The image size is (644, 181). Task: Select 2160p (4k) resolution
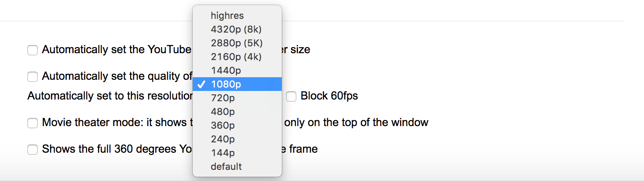(x=236, y=57)
